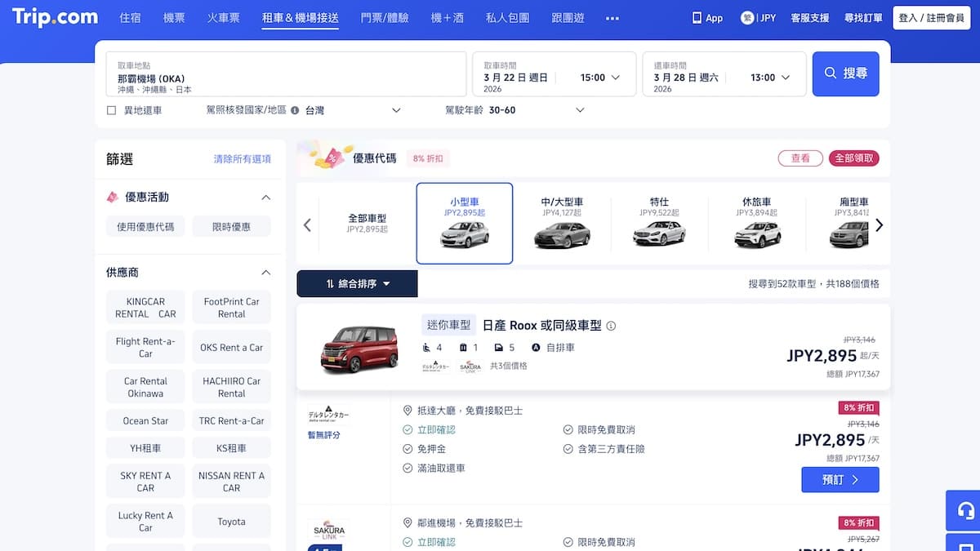Screen dimensions: 980x551
Task: Collapse the 供應商 filter section
Action: [x=265, y=273]
